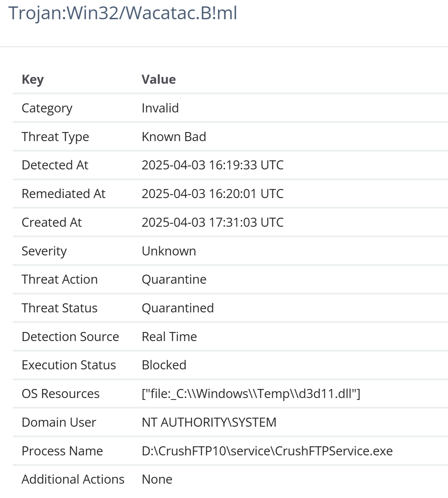This screenshot has width=448, height=498.
Task: Click the Threat Status Quarantined value
Action: tap(178, 308)
